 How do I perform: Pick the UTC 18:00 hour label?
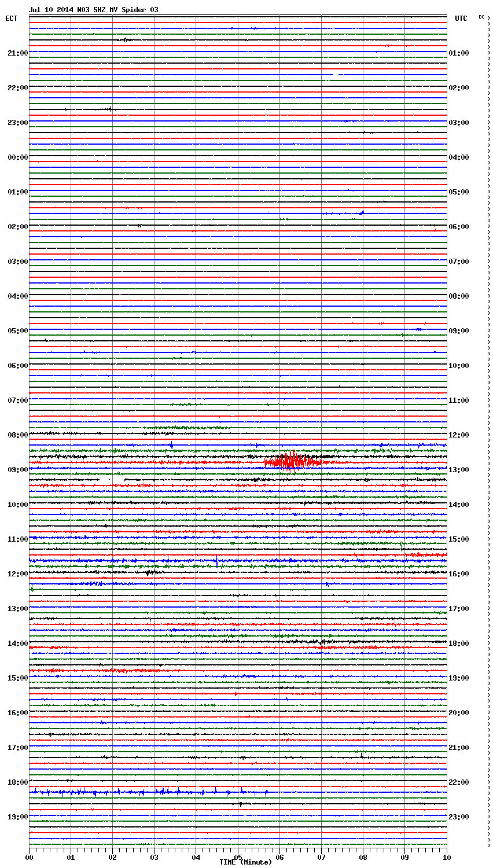pos(459,643)
